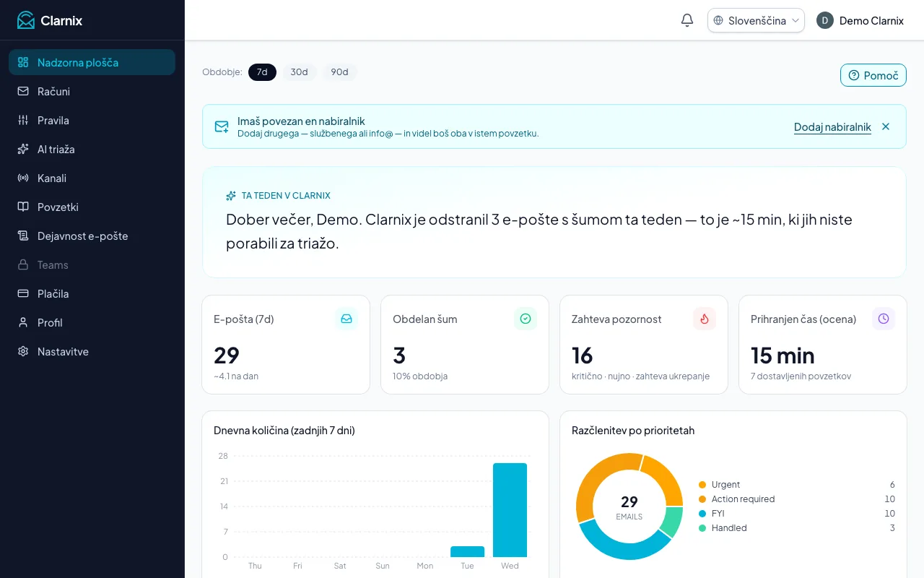
Task: Click the Clarnix brand name
Action: coord(61,20)
